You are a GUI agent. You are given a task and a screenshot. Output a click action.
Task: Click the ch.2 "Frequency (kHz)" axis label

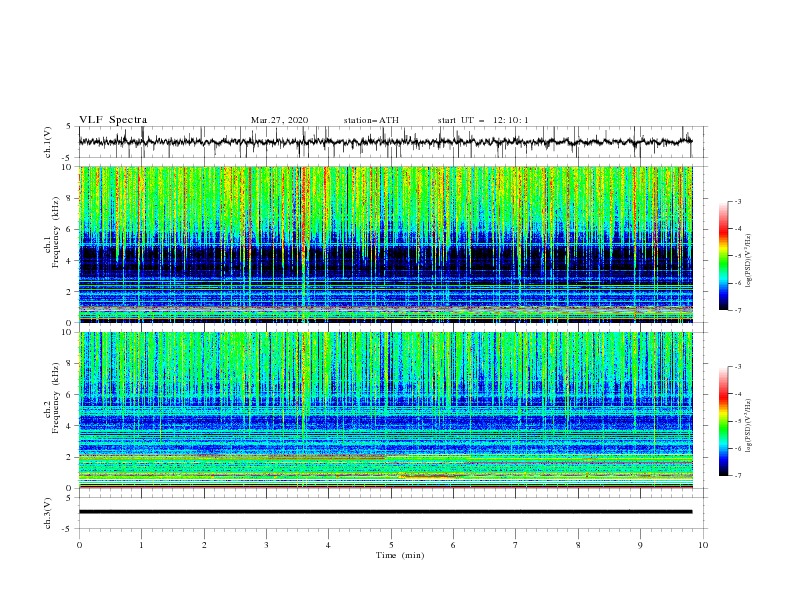[55, 398]
